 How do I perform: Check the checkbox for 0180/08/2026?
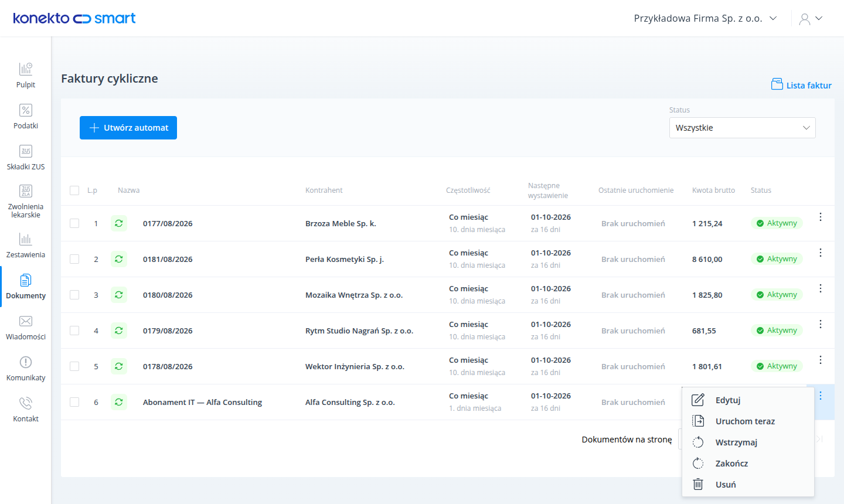click(74, 295)
